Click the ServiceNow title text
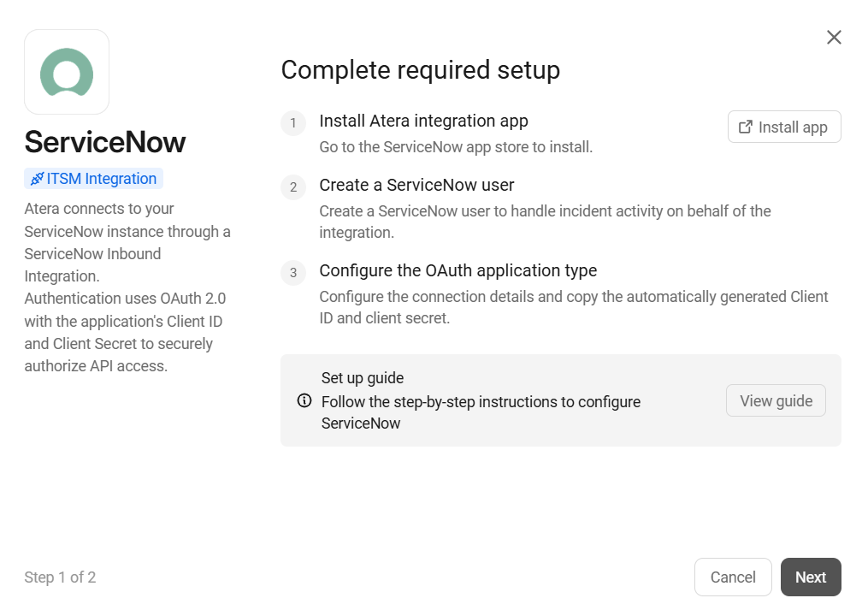 (105, 142)
